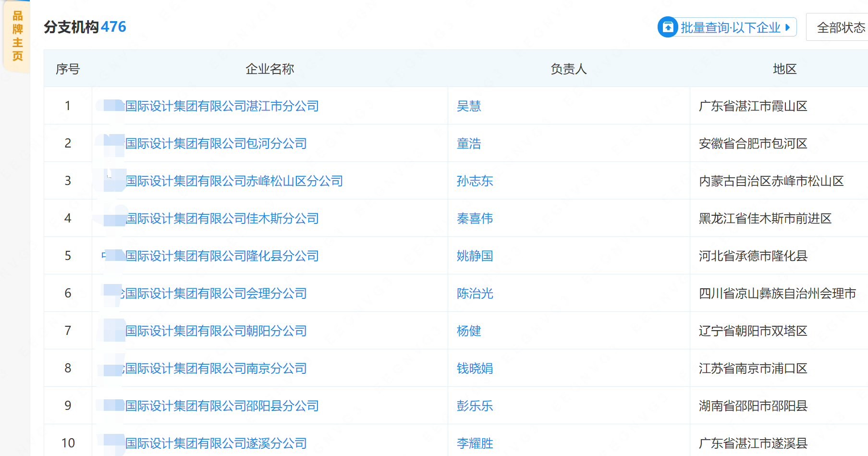The width and height of the screenshot is (868, 456).
Task: View person profile for 童浩
Action: (469, 144)
